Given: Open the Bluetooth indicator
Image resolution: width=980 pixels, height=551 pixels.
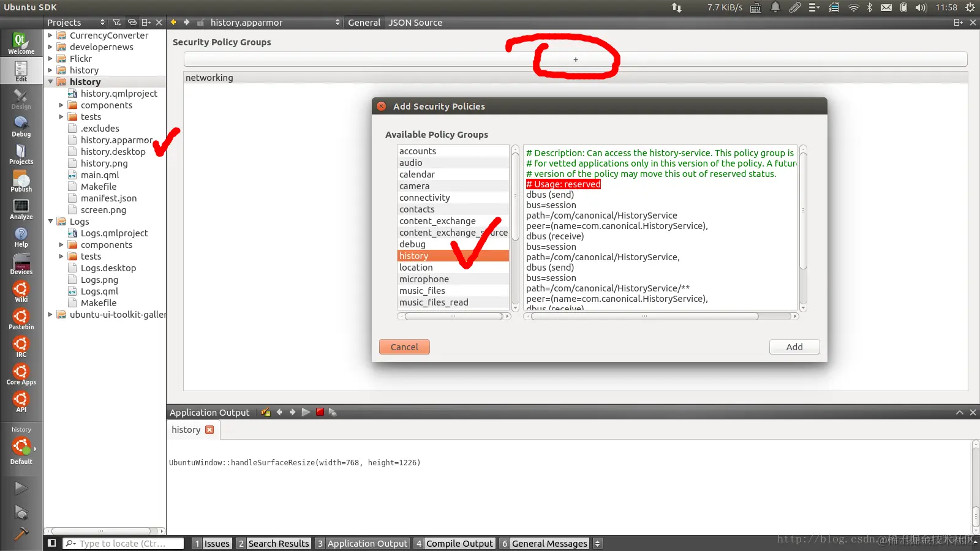Looking at the screenshot, I should tap(870, 7).
